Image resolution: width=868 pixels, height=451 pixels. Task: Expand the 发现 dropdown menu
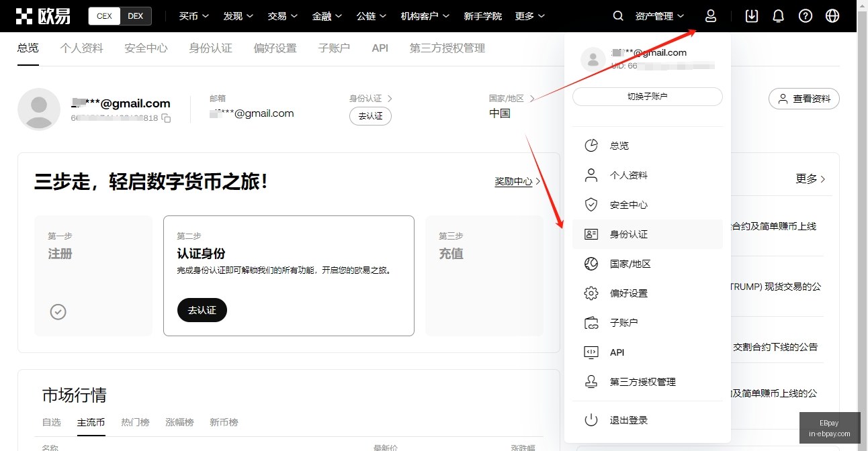tap(238, 16)
